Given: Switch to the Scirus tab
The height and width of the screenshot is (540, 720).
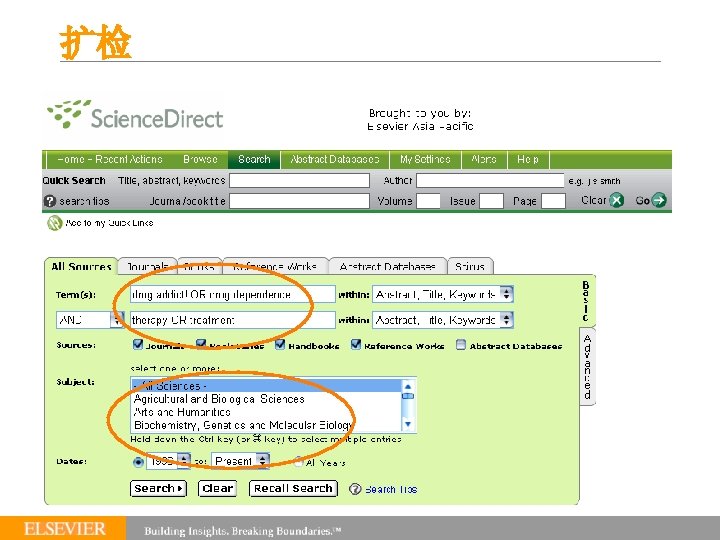Looking at the screenshot, I should (x=470, y=266).
